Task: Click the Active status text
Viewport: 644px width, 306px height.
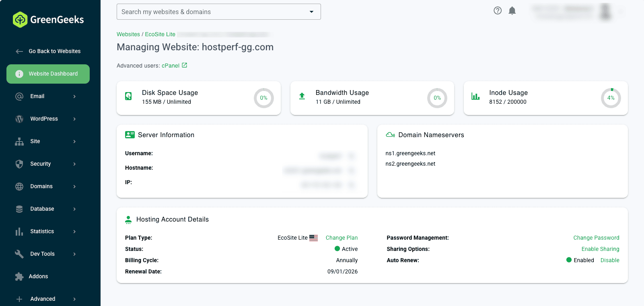Action: [350, 249]
